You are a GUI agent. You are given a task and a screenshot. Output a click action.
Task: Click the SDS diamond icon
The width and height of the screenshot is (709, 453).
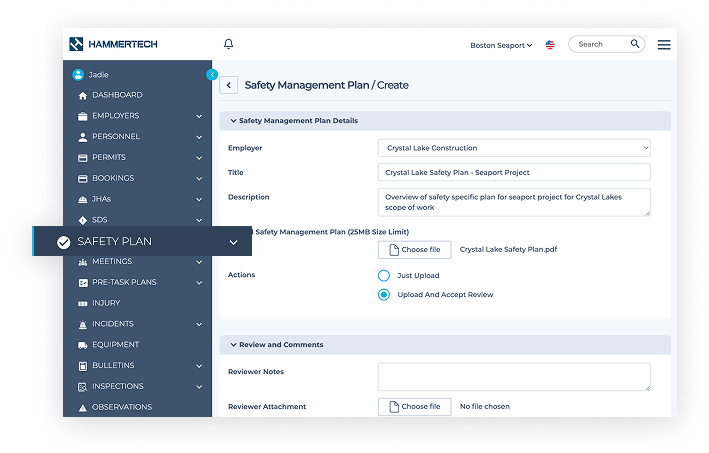pyautogui.click(x=82, y=220)
